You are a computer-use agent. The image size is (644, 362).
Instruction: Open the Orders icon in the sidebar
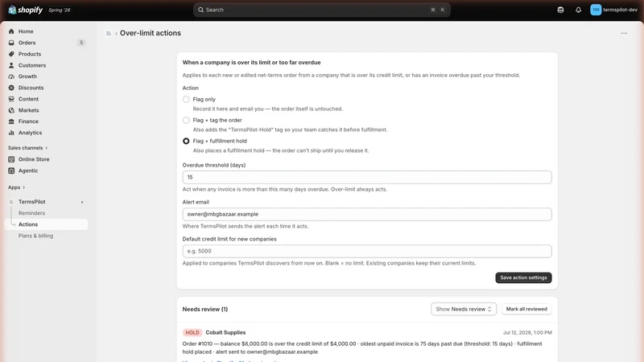[11, 43]
